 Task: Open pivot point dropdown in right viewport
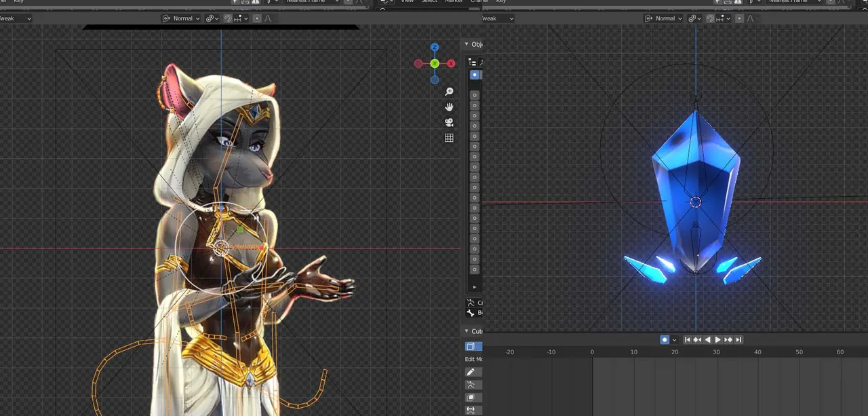point(694,18)
